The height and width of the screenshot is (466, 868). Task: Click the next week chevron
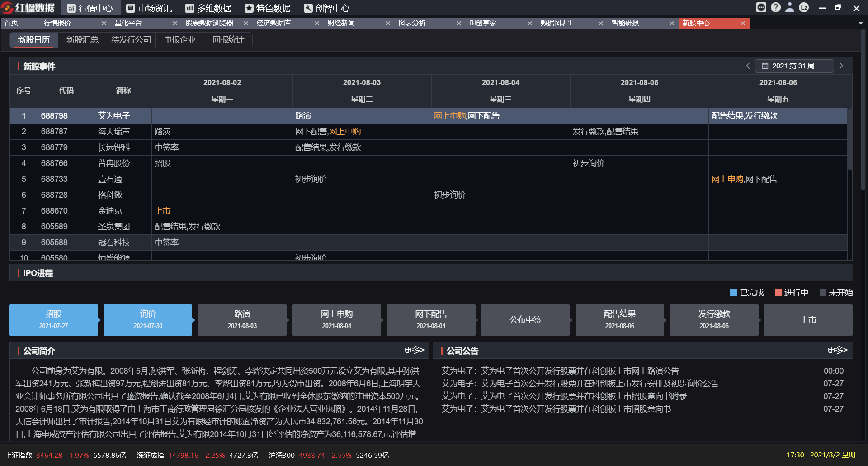click(841, 66)
